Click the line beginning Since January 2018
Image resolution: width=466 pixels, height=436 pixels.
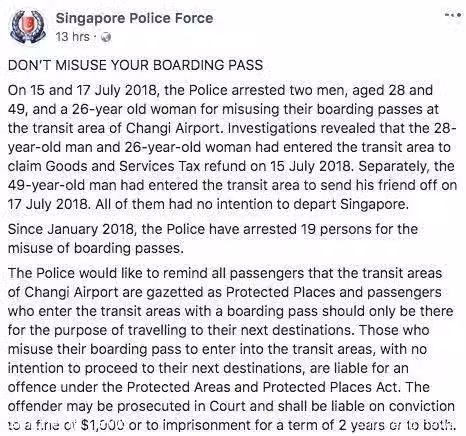pos(213,229)
